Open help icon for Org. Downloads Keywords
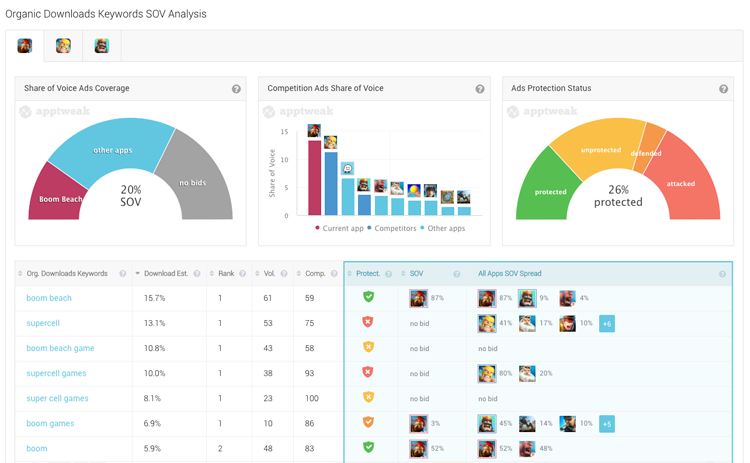The height and width of the screenshot is (463, 750). (123, 274)
